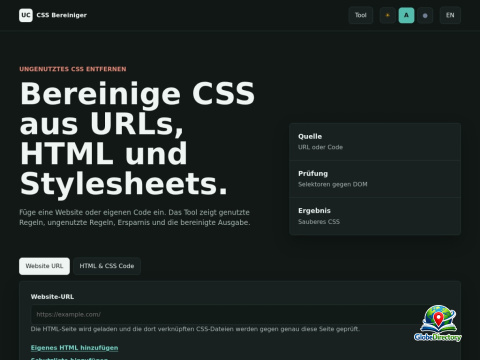Click the intro paragraph Füge eine Website
Screen dimensions: 480x360
135,217
